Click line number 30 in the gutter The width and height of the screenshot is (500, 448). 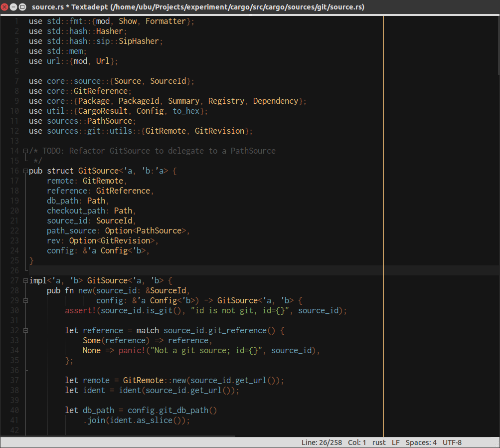pyautogui.click(x=14, y=310)
